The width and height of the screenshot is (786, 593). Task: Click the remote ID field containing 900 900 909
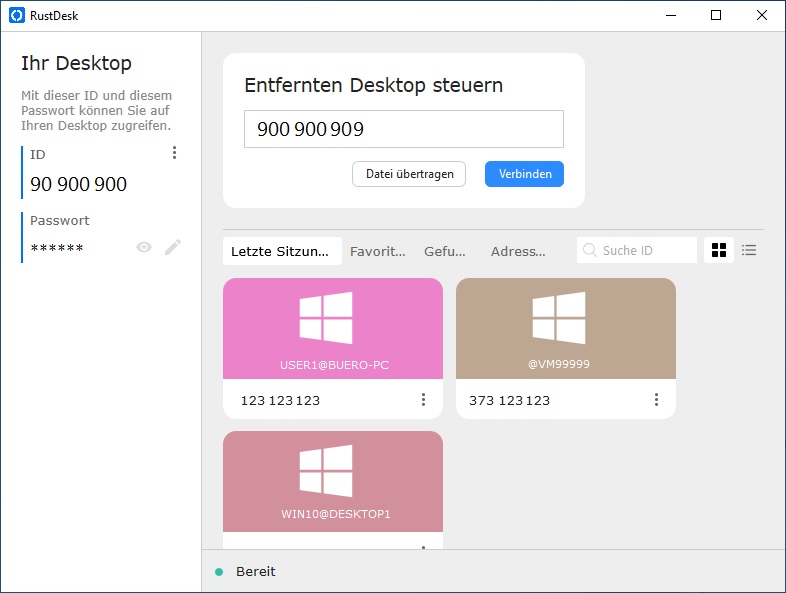point(404,129)
